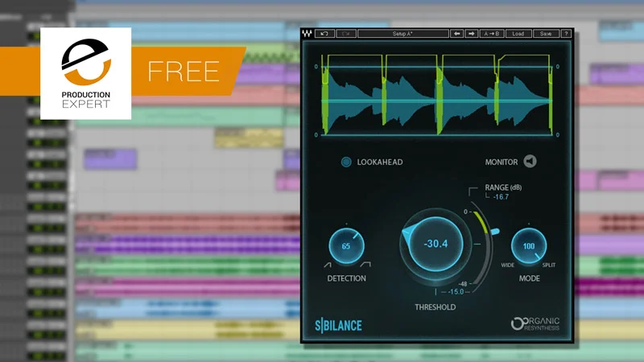Click the Range value -16.7
Screen dimensions: 644x362
pyautogui.click(x=501, y=197)
